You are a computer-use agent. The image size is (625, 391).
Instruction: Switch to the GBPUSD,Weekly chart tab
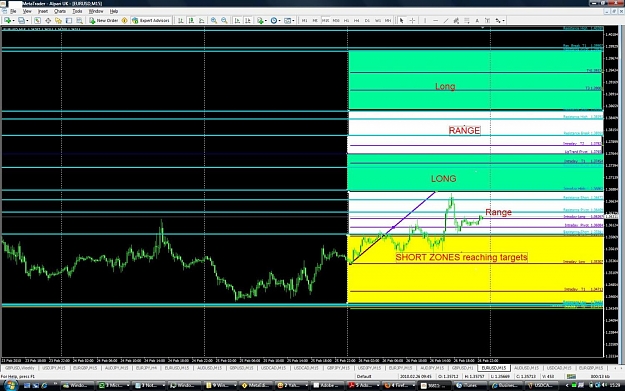pyautogui.click(x=20, y=368)
